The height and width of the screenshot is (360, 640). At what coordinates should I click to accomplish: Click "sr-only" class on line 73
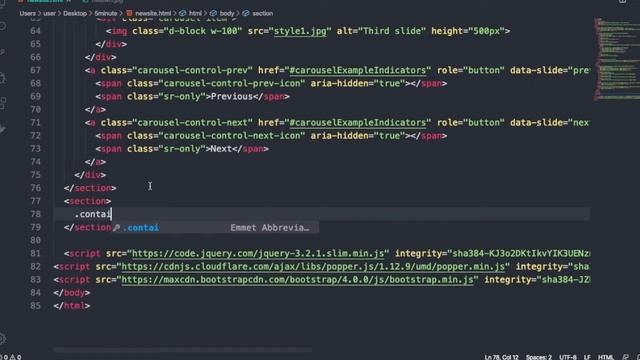click(x=182, y=149)
